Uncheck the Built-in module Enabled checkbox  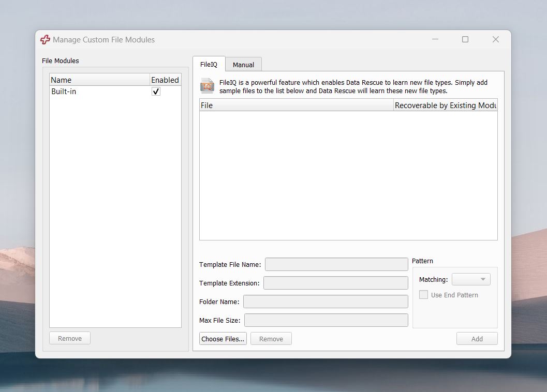[156, 92]
